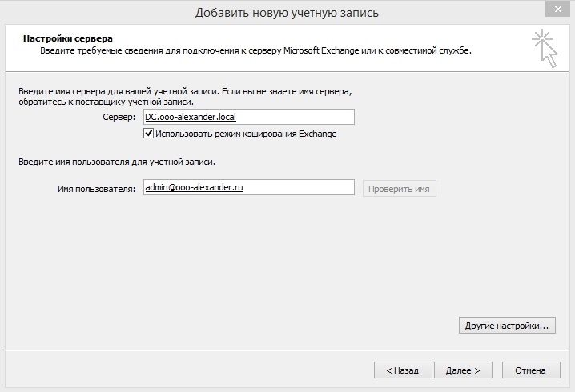Click the Введите имя сервера instruction text
Viewport: 575px width, 392px height.
coord(185,96)
